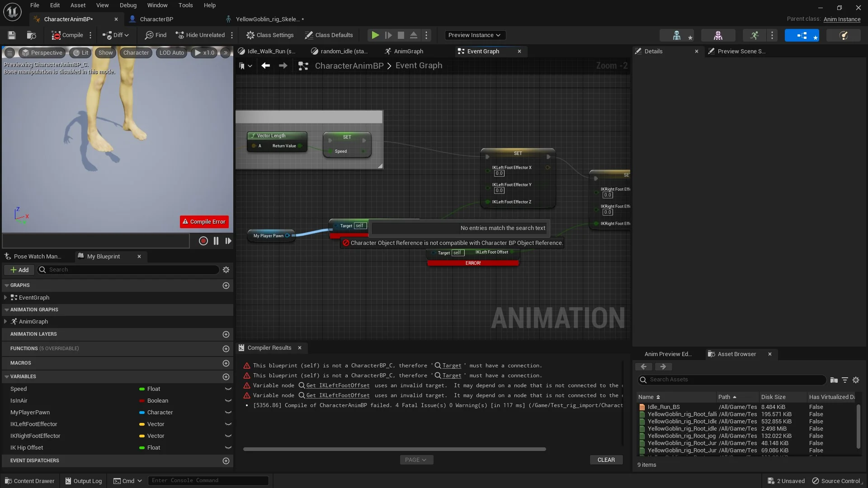Add a new variable

click(226, 377)
